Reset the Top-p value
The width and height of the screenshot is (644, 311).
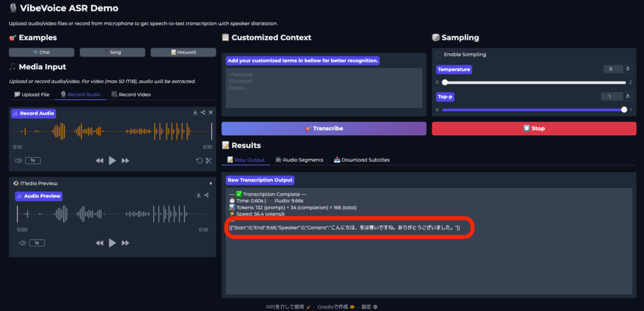(628, 96)
